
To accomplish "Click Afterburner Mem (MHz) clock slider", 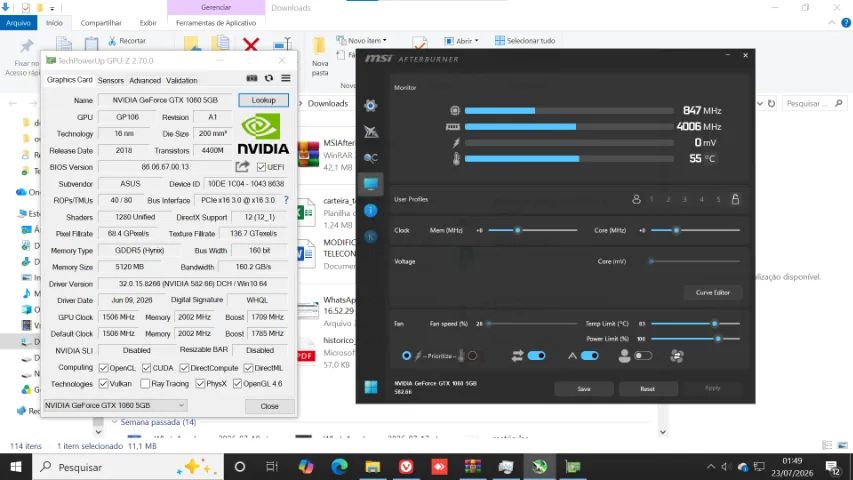I will (533, 230).
